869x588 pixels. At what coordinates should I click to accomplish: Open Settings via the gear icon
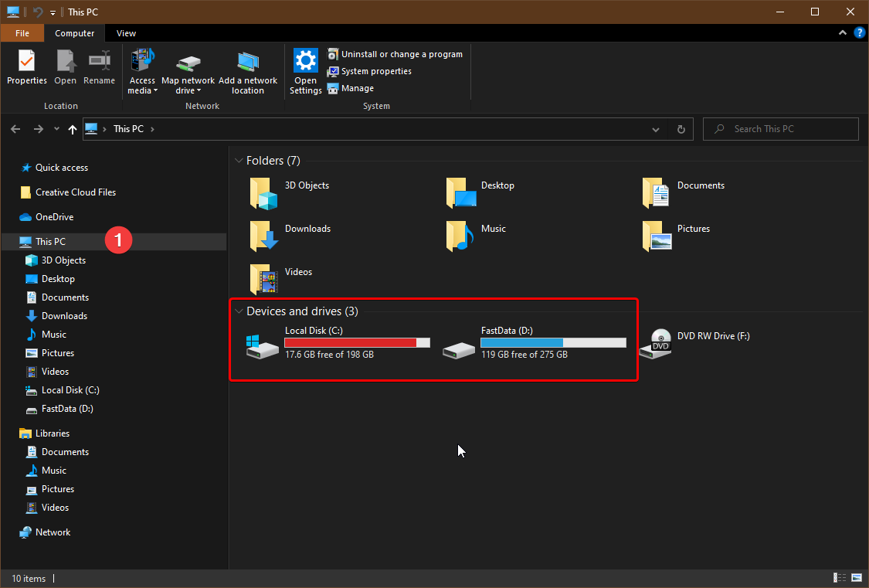tap(305, 72)
